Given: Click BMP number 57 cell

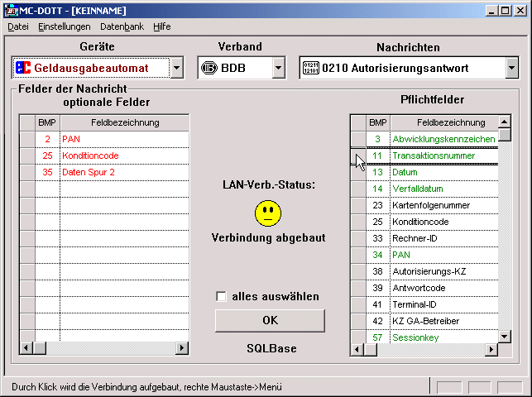Looking at the screenshot, I should click(x=377, y=337).
